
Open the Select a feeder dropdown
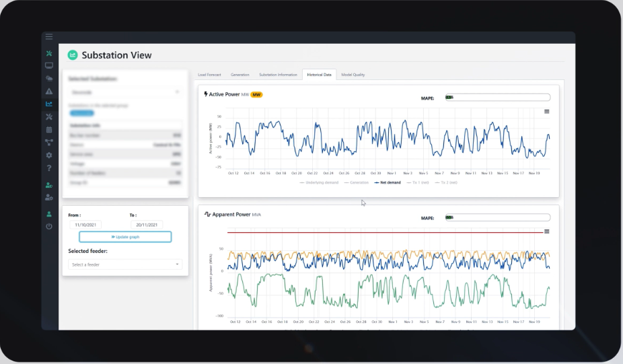tap(125, 264)
